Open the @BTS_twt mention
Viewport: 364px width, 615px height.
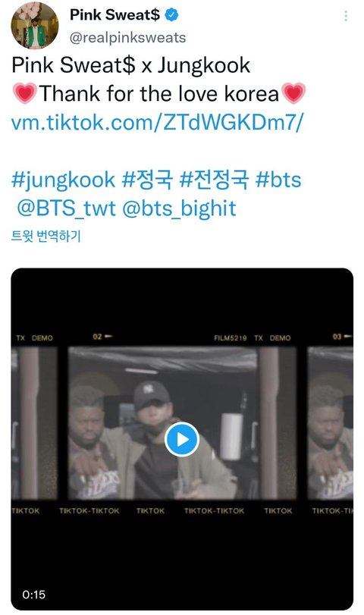click(66, 209)
